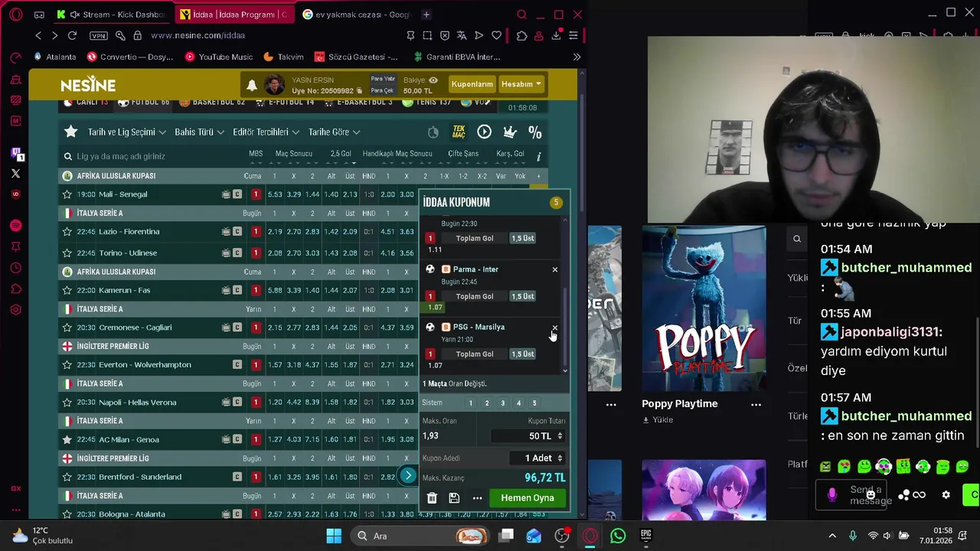980x551 pixels.
Task: Favorite the Brentford - Sunderland match star
Action: pyautogui.click(x=67, y=477)
